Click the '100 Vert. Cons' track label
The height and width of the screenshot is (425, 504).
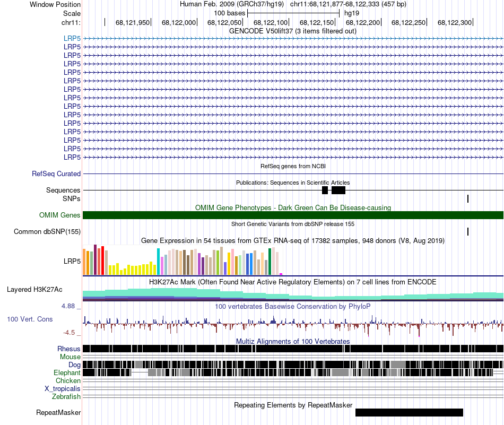pos(30,319)
